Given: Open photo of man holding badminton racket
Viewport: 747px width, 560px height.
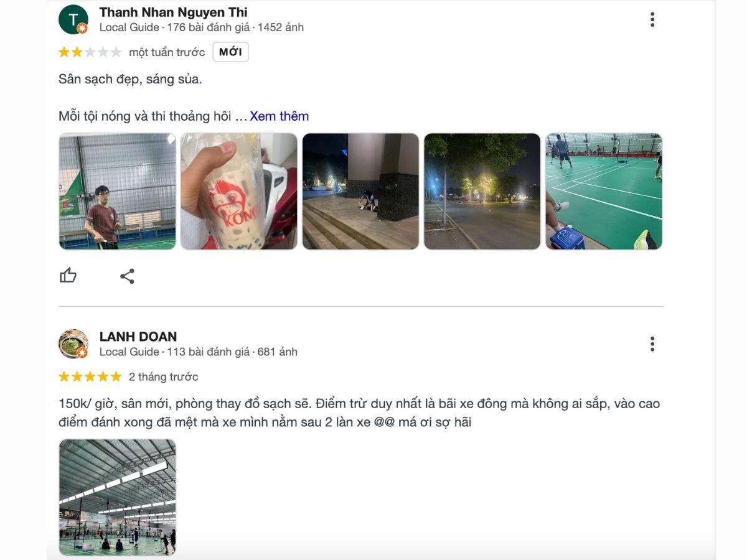Looking at the screenshot, I should [118, 192].
